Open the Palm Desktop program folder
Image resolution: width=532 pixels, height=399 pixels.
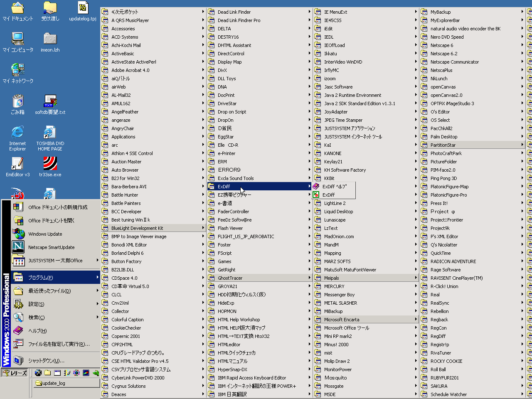pyautogui.click(x=473, y=136)
